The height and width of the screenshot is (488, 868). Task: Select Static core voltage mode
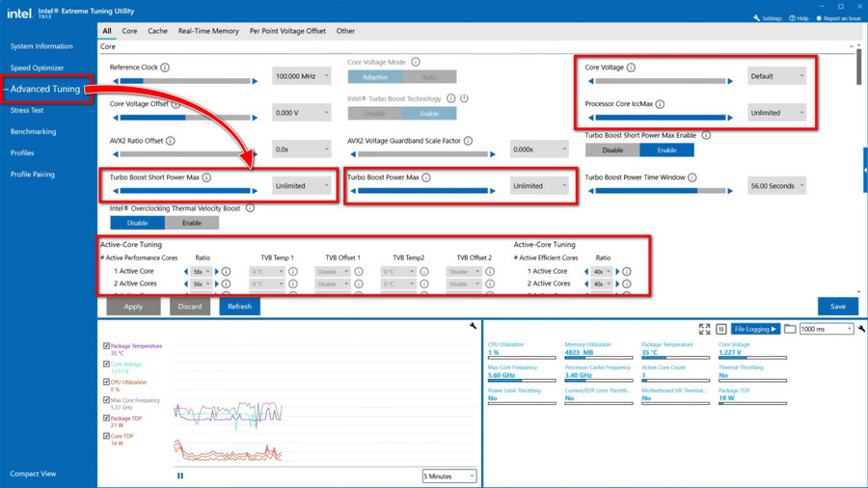click(x=429, y=77)
